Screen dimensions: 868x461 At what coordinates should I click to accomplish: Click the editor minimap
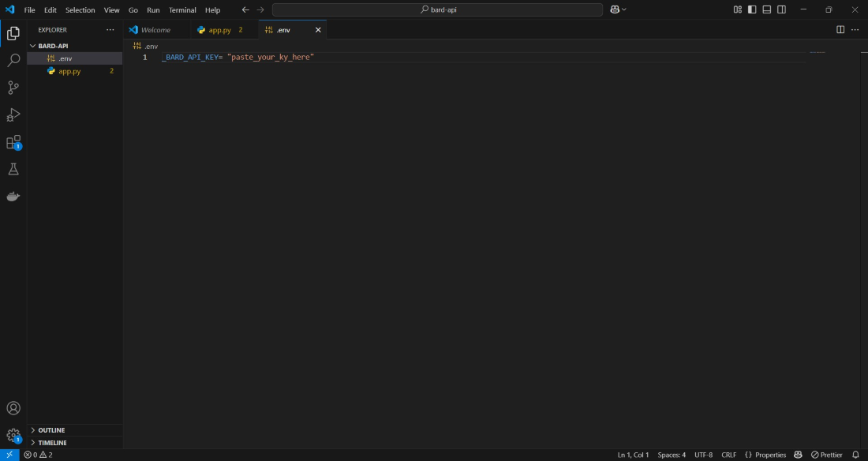pyautogui.click(x=817, y=53)
